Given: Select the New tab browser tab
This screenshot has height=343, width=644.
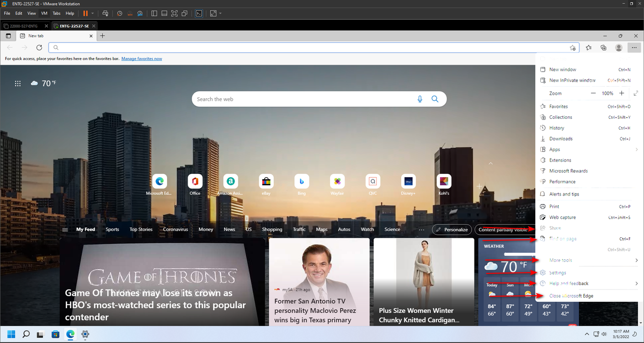Looking at the screenshot, I should click(x=55, y=36).
